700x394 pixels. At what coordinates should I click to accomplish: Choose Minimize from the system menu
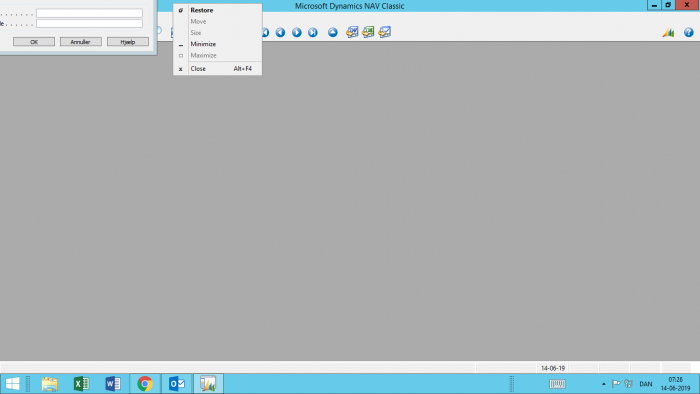point(217,44)
